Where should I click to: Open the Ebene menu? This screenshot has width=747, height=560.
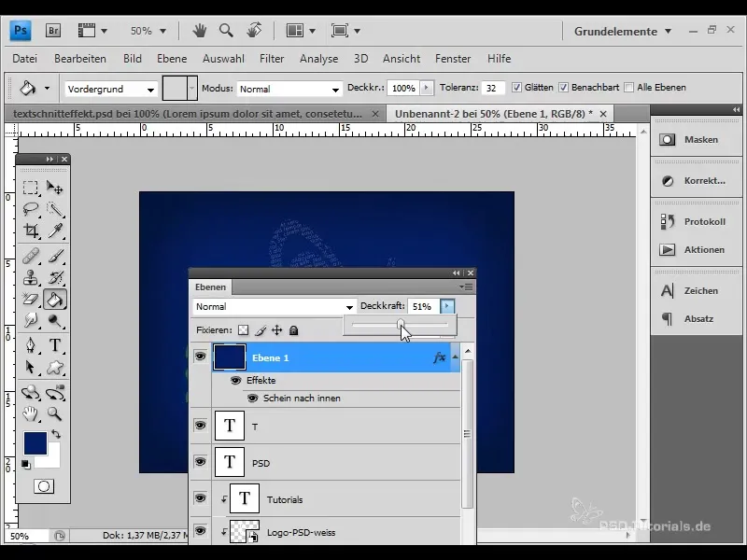(172, 59)
